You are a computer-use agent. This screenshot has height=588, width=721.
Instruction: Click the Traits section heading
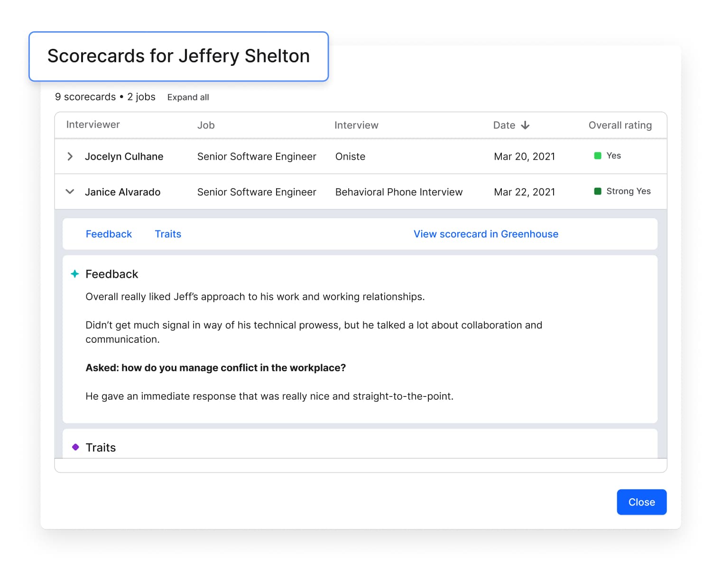click(101, 448)
